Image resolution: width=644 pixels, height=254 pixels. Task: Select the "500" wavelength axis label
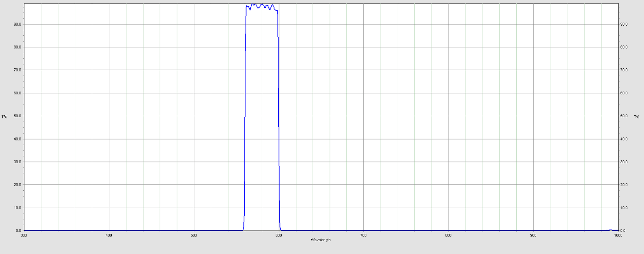click(x=194, y=235)
